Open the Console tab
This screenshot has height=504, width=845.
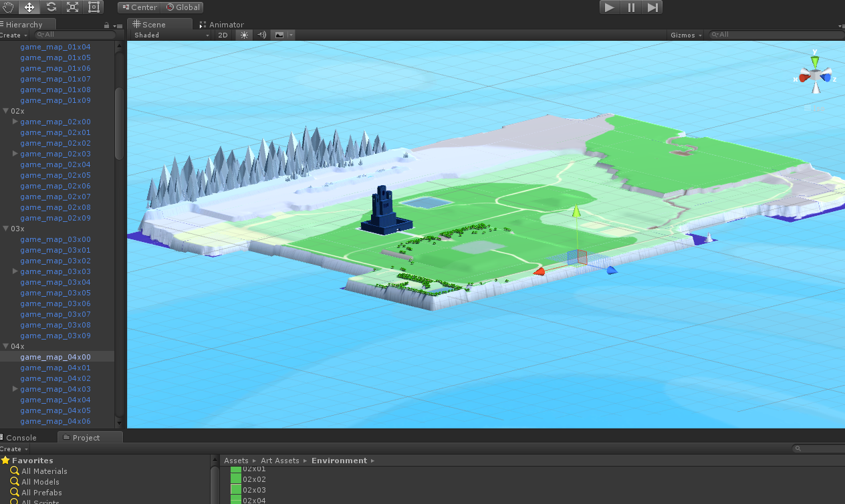tap(21, 438)
